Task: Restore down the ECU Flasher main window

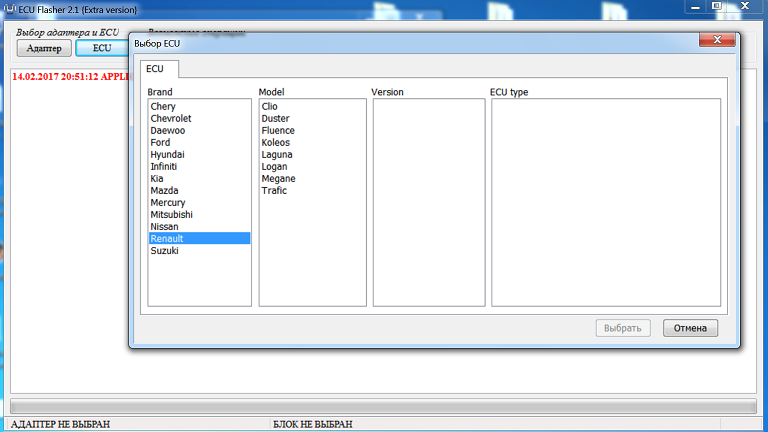Action: pos(717,6)
